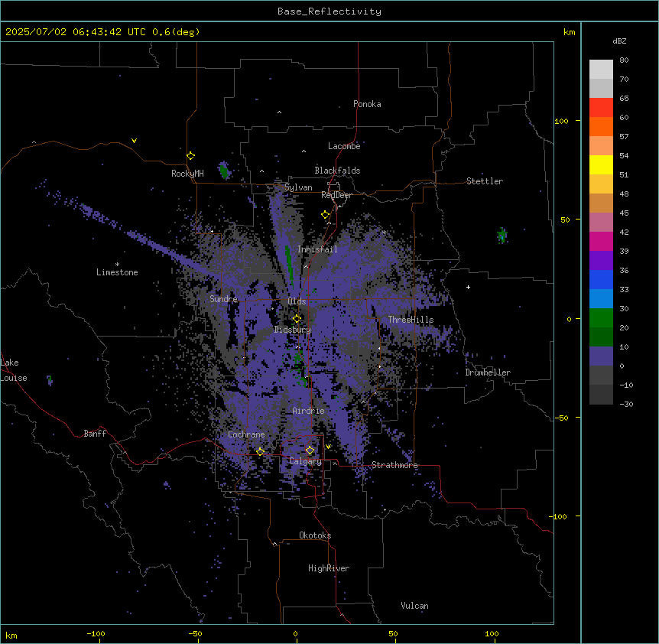659x644 pixels.
Task: Click the 80 value on the dBZ legend
Action: click(x=624, y=60)
